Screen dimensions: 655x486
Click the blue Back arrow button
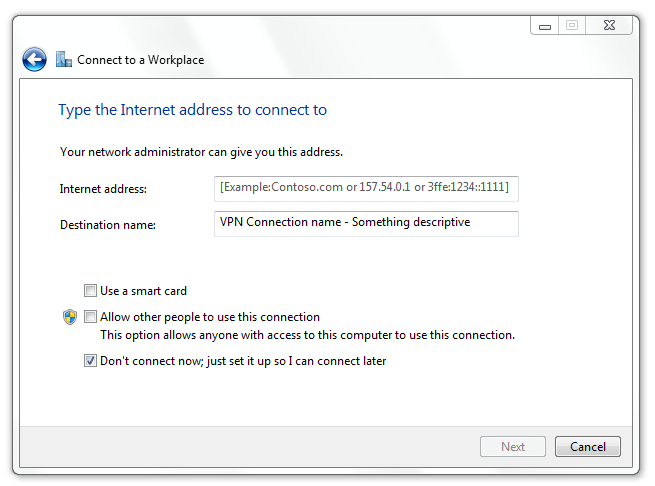click(x=34, y=60)
